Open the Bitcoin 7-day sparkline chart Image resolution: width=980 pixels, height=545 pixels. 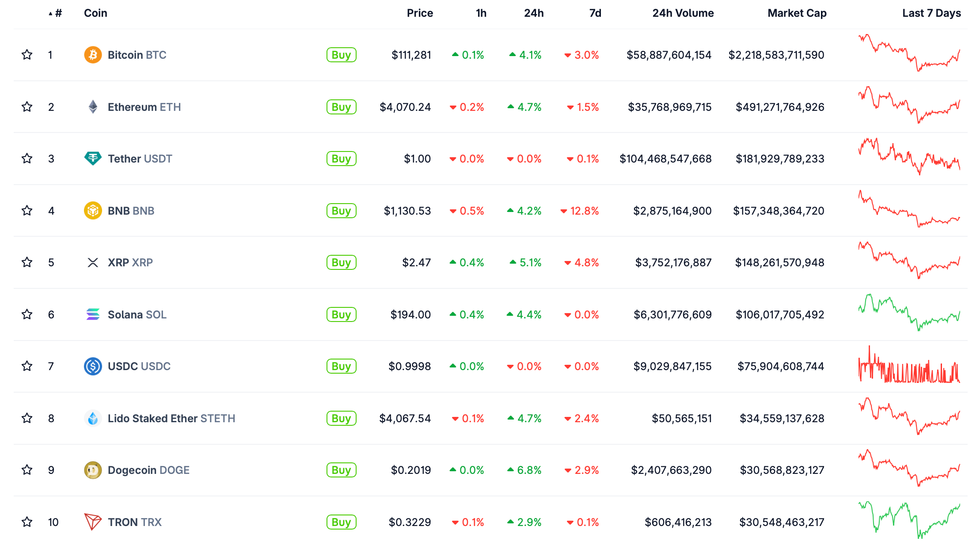[x=909, y=54]
